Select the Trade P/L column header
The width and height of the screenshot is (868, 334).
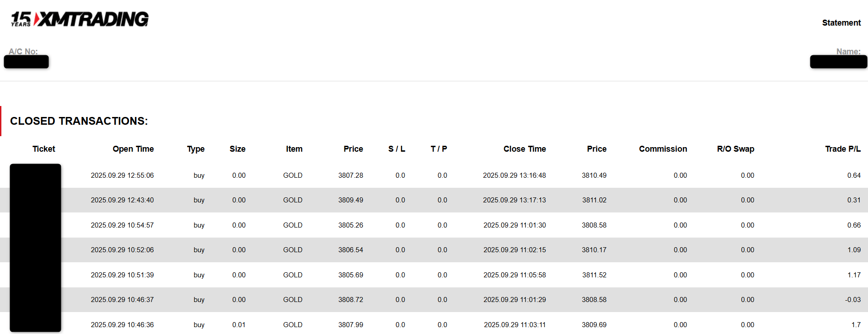pos(842,149)
